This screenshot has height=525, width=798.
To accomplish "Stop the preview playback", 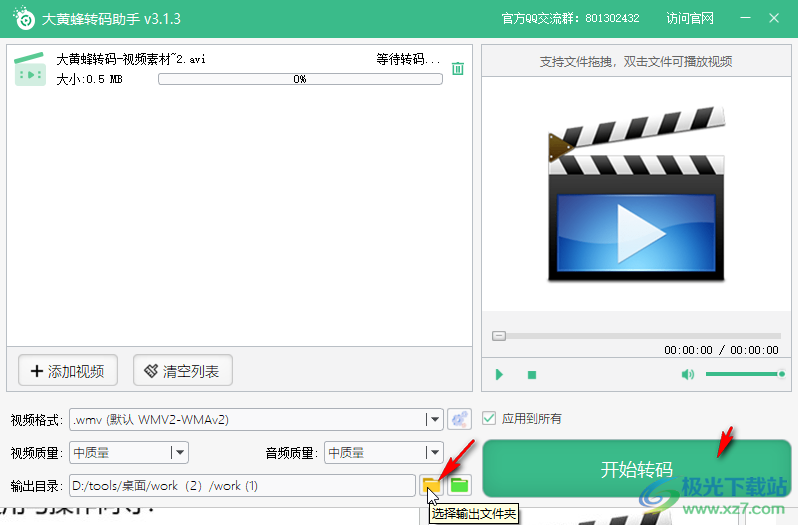I will tap(532, 375).
